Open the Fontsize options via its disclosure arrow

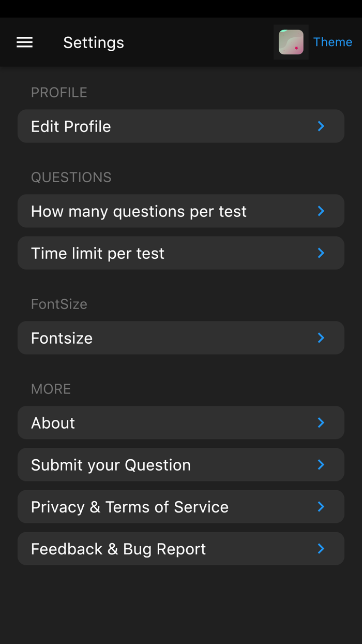point(321,338)
